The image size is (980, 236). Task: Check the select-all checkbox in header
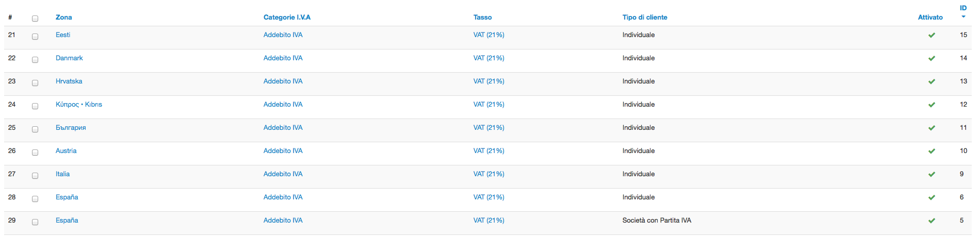[x=35, y=19]
